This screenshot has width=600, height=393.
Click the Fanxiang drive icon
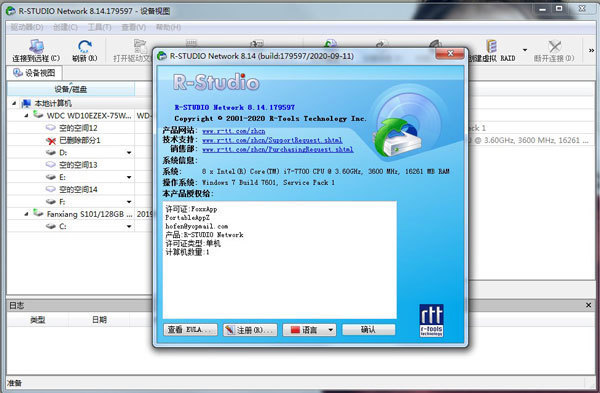click(38, 213)
